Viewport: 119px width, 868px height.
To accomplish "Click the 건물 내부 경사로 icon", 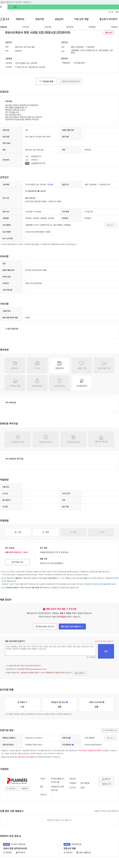I will (x=101, y=439).
